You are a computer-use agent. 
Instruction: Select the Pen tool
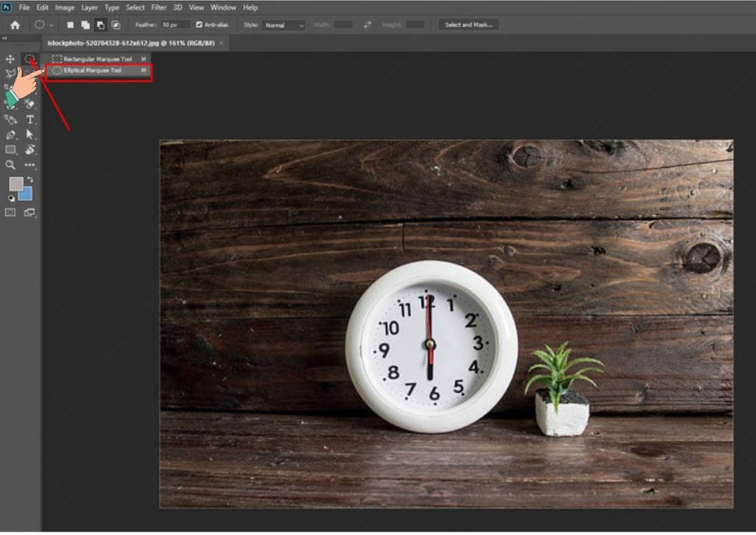click(10, 135)
